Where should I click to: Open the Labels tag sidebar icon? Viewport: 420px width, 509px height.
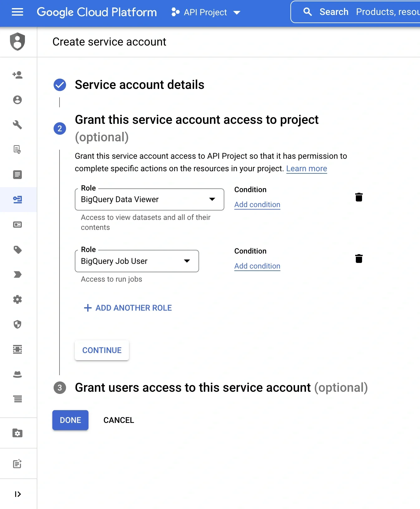[x=17, y=250]
